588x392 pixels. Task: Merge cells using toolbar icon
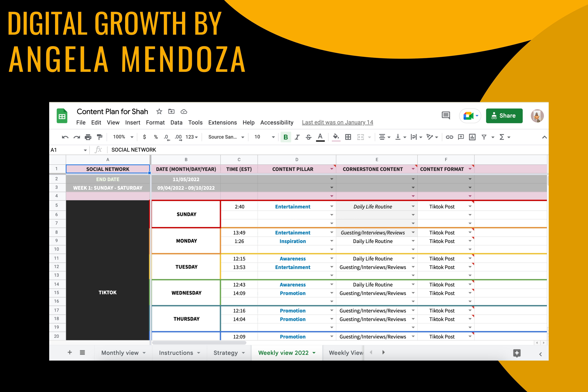click(x=360, y=137)
